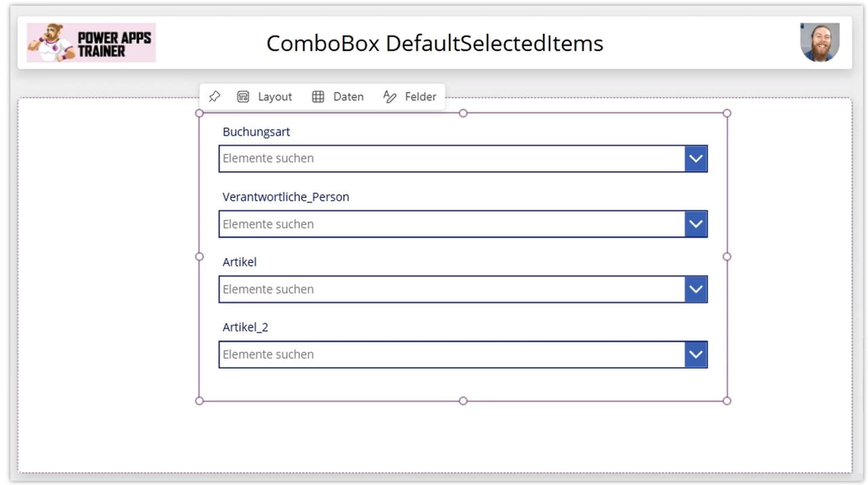This screenshot has height=485, width=868.
Task: Click the presenter profile photo
Action: [x=820, y=42]
